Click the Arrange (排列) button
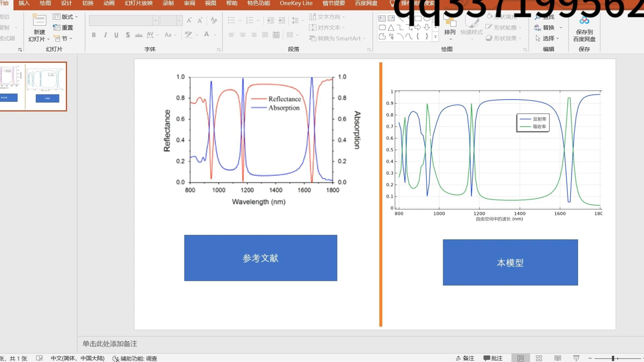Screen dimensions: 644x362 coord(450,27)
